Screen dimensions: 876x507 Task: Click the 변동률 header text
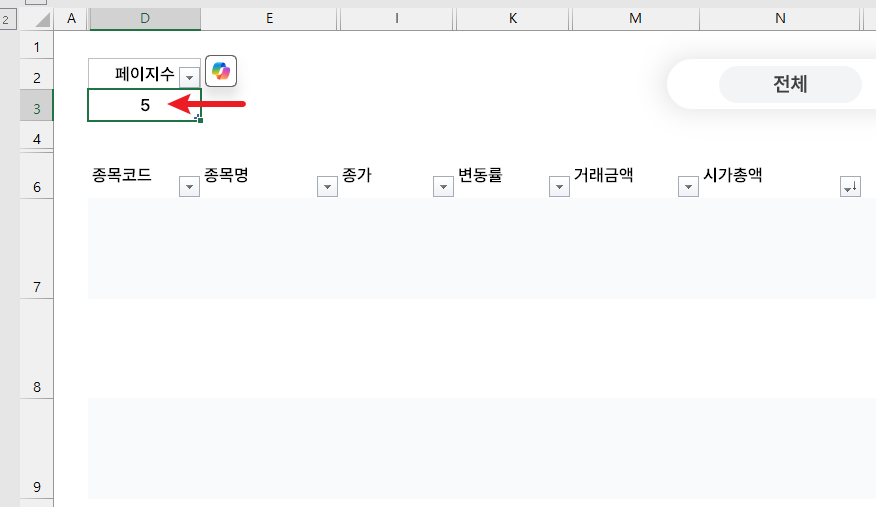pyautogui.click(x=480, y=175)
